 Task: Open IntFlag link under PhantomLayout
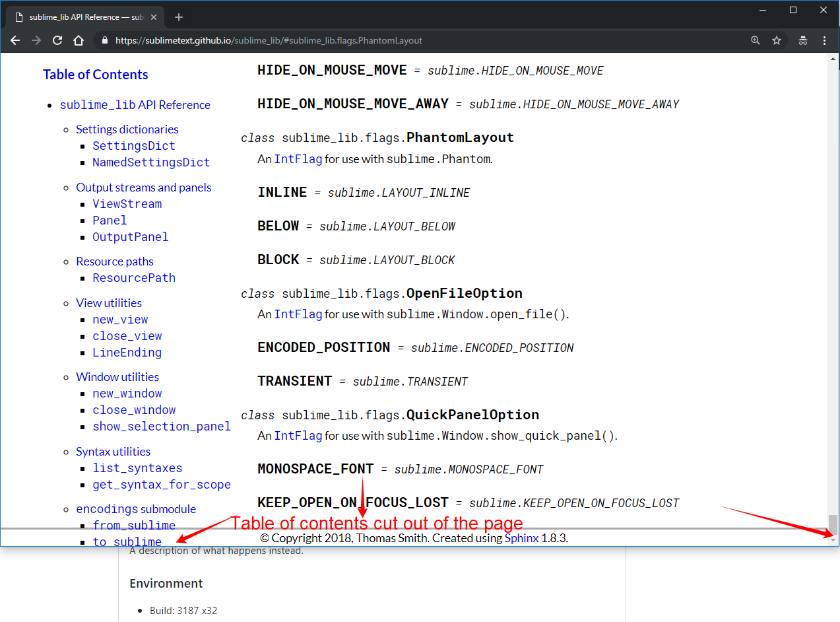coord(298,159)
